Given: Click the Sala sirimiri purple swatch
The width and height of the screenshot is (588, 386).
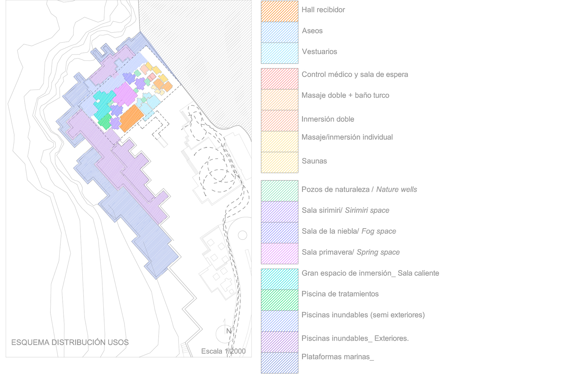Looking at the screenshot, I should [279, 212].
